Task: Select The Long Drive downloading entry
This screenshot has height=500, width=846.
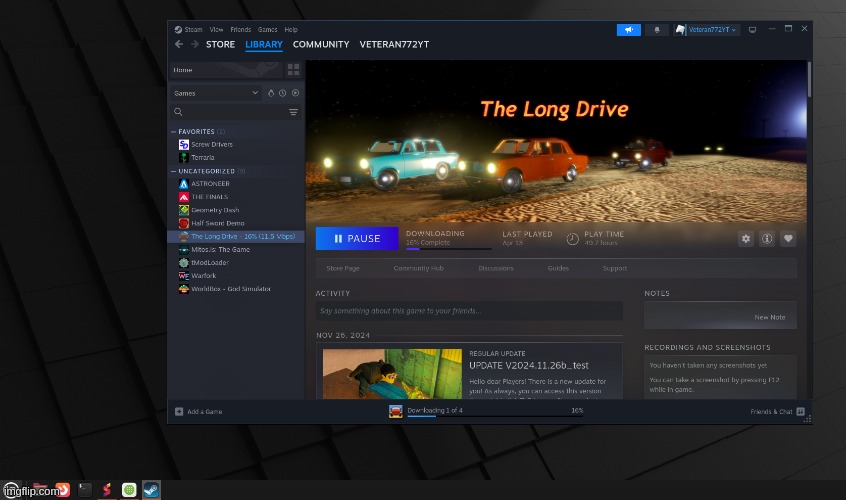Action: click(x=236, y=236)
